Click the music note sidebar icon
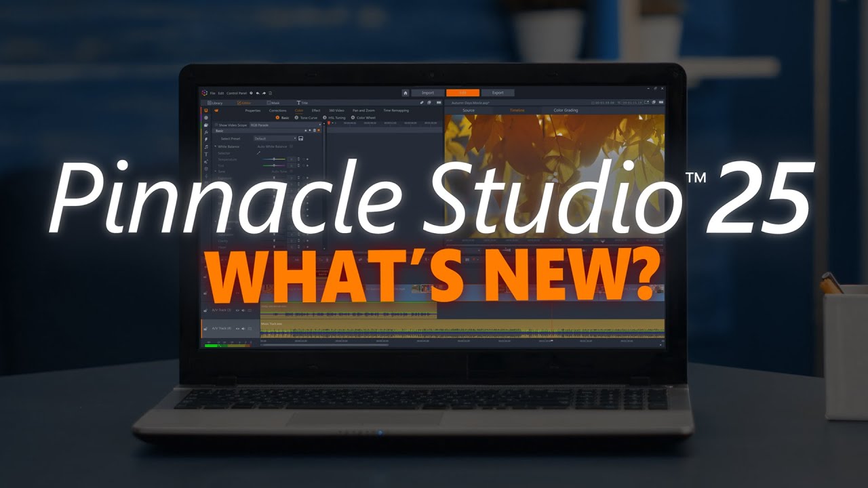Screen dimensions: 868x488 coord(206,147)
